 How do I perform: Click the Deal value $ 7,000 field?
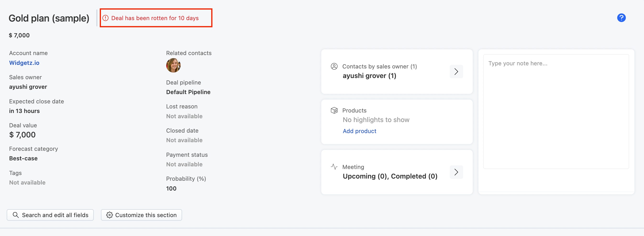pyautogui.click(x=22, y=135)
